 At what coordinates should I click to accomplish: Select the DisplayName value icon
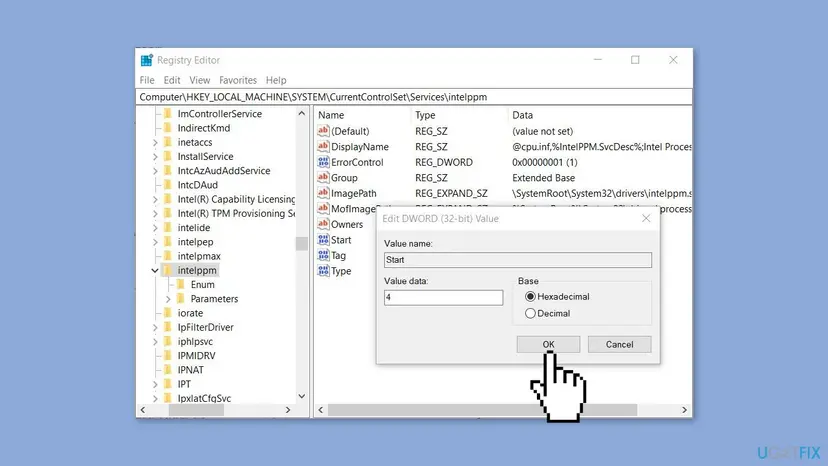[x=323, y=146]
